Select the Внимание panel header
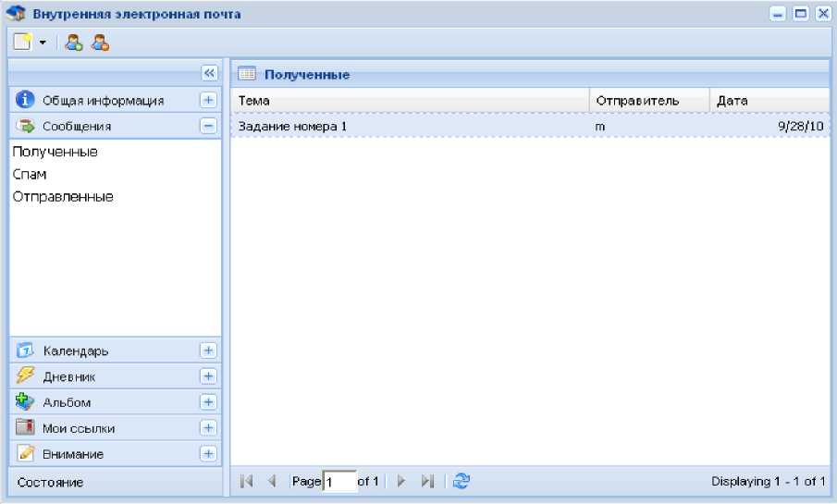Viewport: 837px width, 504px height. coord(116,453)
